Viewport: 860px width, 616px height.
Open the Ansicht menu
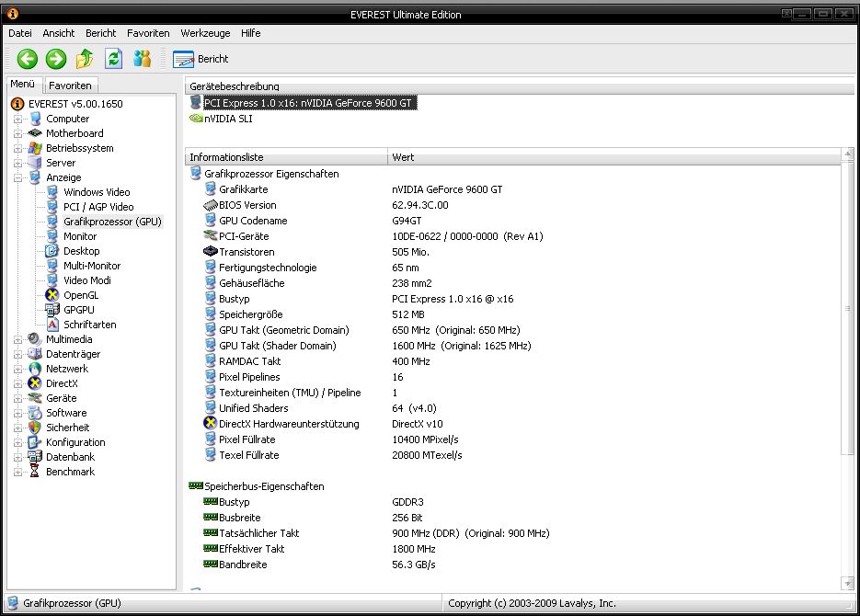(x=59, y=33)
